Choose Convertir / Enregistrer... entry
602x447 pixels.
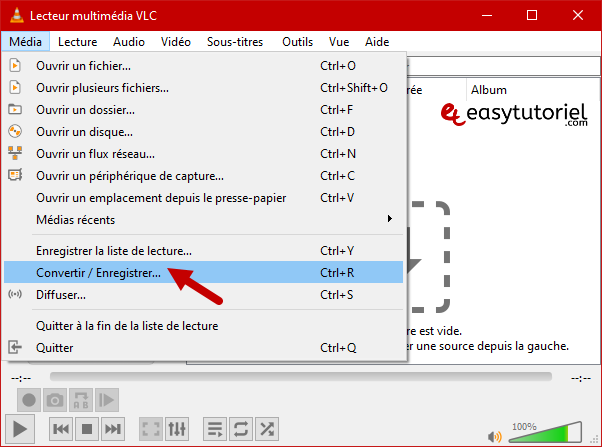[x=203, y=273]
